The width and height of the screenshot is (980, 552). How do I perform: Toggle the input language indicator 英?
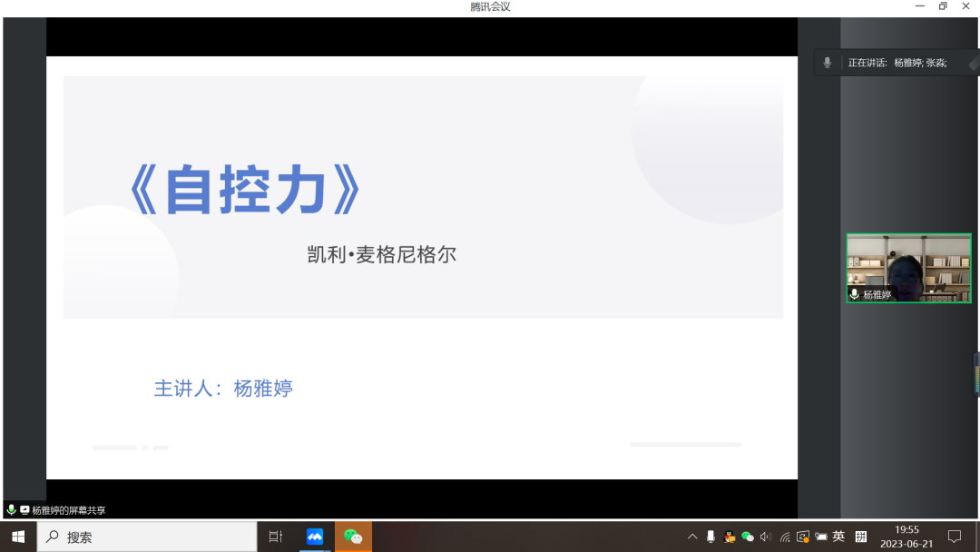[x=838, y=537]
